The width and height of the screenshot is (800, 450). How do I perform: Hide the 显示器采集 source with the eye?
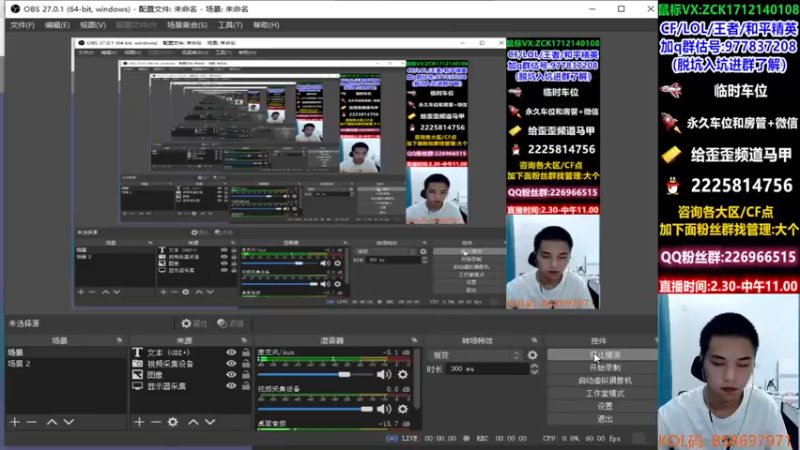click(231, 386)
